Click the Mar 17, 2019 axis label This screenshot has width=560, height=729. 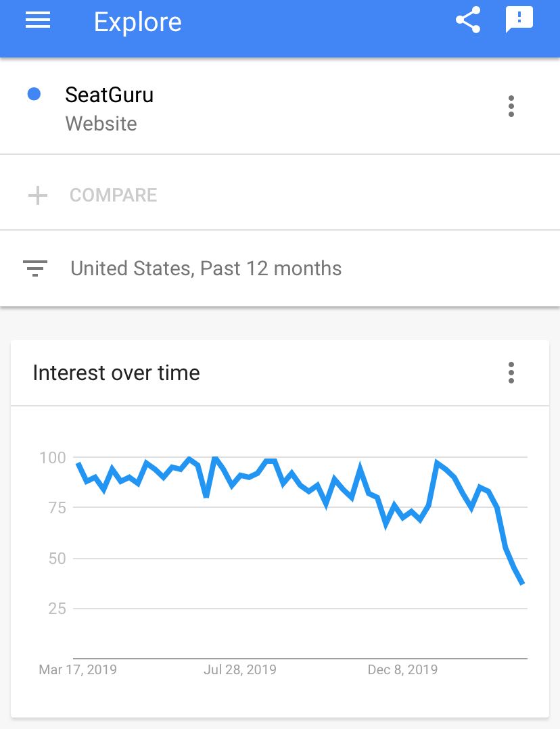(x=78, y=669)
